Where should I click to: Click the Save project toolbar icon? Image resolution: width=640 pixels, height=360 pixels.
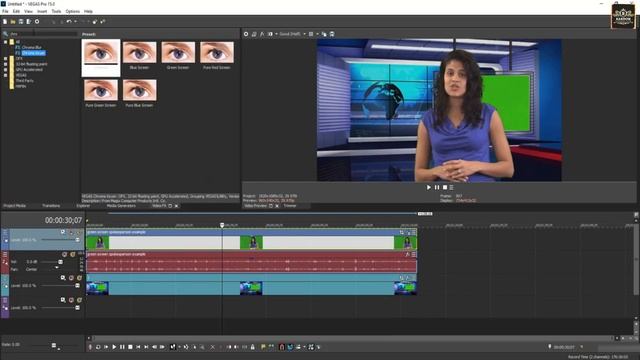(21, 22)
